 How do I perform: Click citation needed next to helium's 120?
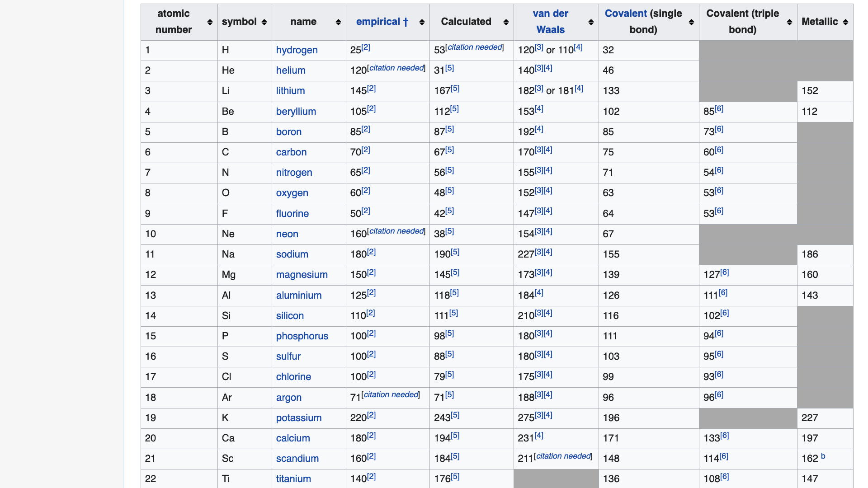396,68
